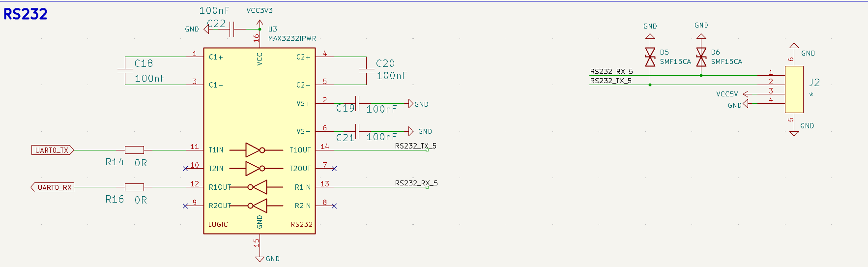Click the R14 resistor symbol
This screenshot has width=868, height=267.
(x=134, y=150)
